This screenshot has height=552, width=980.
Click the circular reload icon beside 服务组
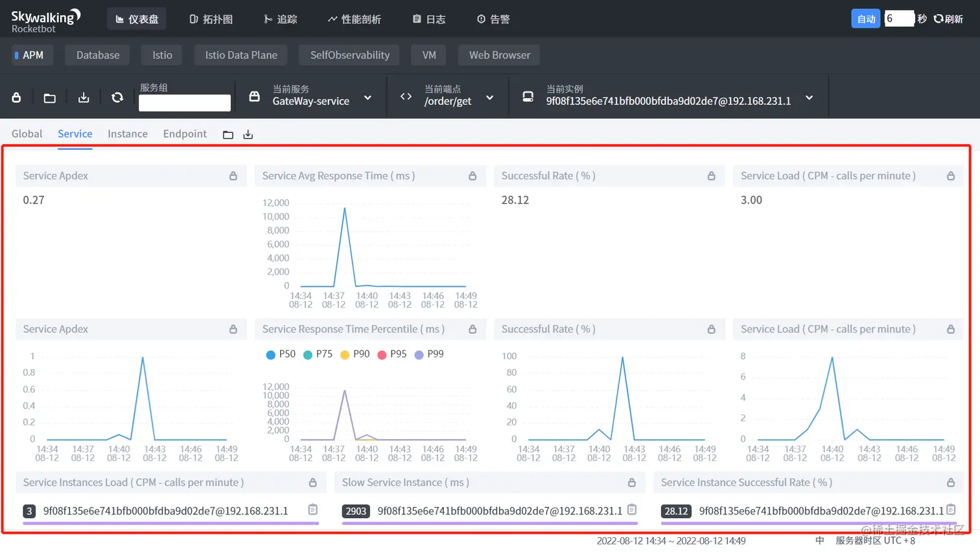[x=117, y=97]
